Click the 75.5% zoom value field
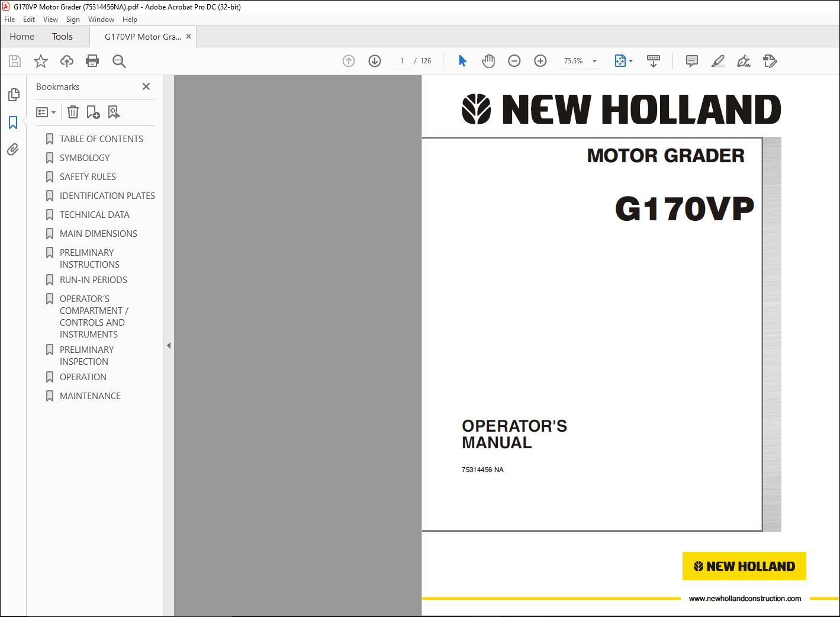Screen dimensions: 840x617 574,61
